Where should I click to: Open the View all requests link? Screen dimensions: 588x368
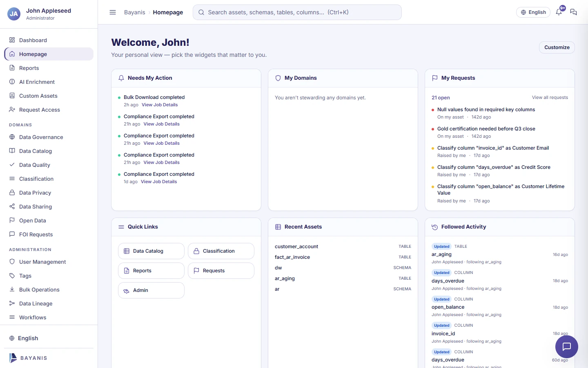(x=550, y=97)
